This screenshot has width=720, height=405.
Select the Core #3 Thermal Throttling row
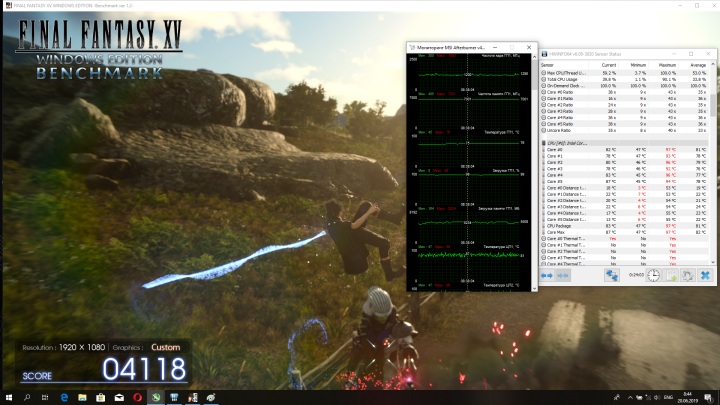coord(624,258)
